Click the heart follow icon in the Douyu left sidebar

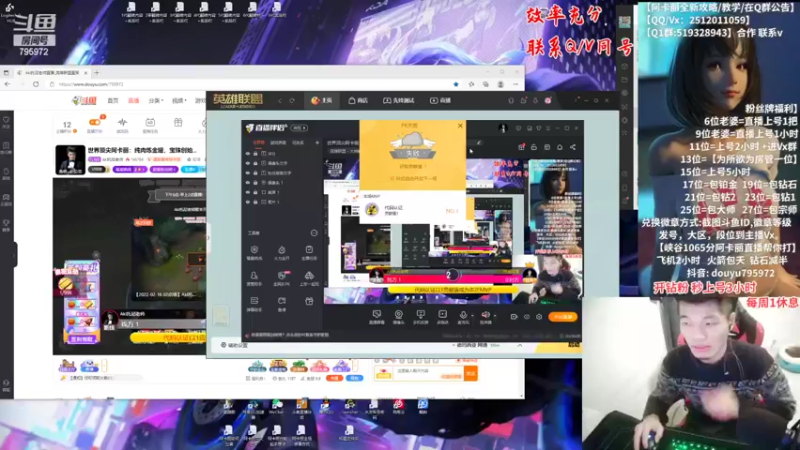[6, 120]
